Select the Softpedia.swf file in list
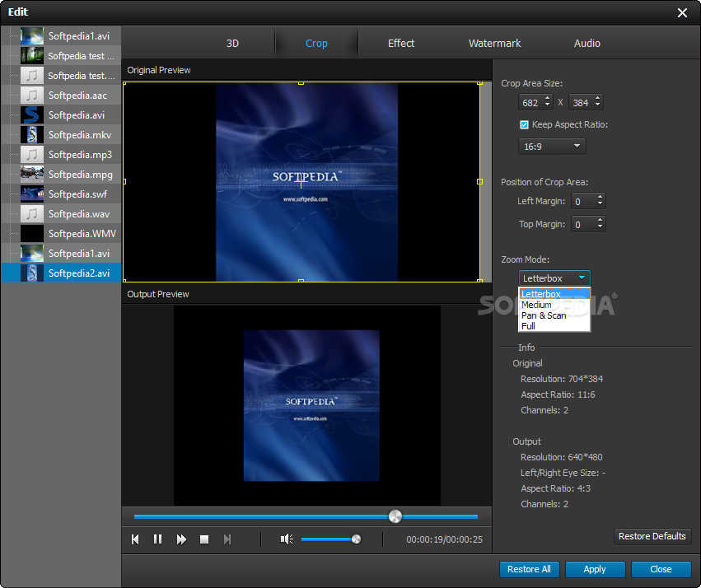This screenshot has height=588, width=701. pos(78,194)
